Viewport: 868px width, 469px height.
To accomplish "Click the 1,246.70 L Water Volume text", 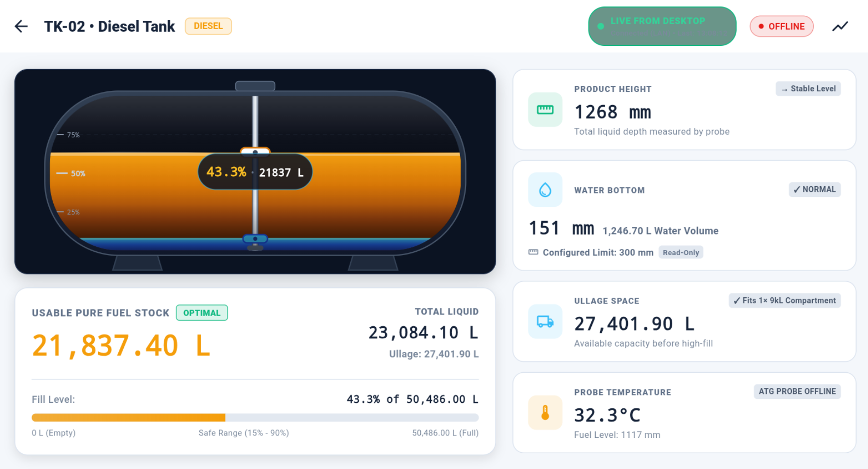I will 660,231.
